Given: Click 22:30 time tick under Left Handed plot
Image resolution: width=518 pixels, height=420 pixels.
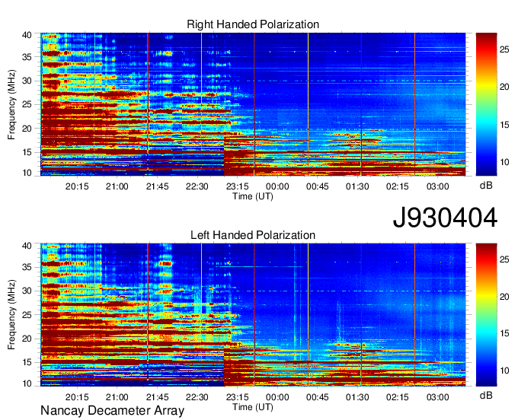Looking at the screenshot, I should coord(197,397).
